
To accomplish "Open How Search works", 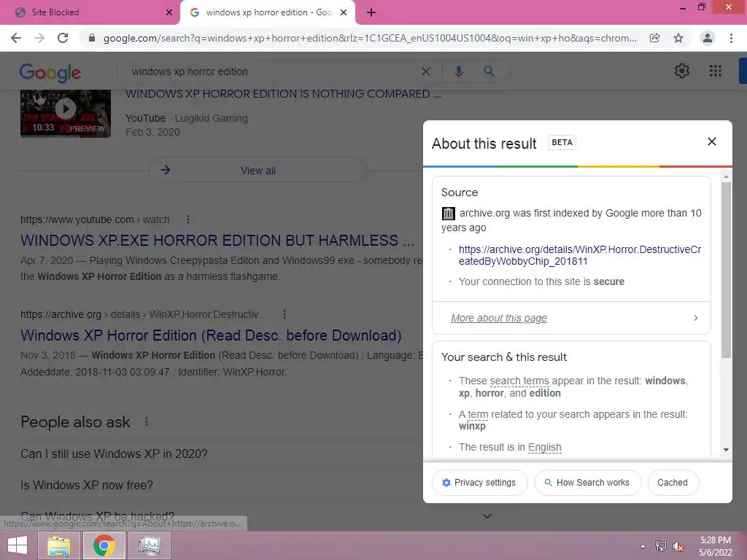I will [x=587, y=483].
